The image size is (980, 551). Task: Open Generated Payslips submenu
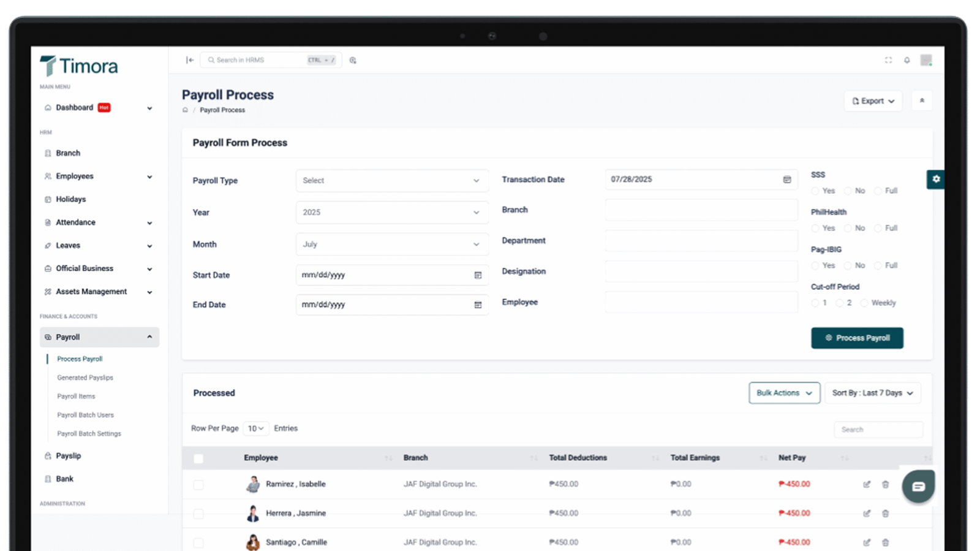pos(85,378)
